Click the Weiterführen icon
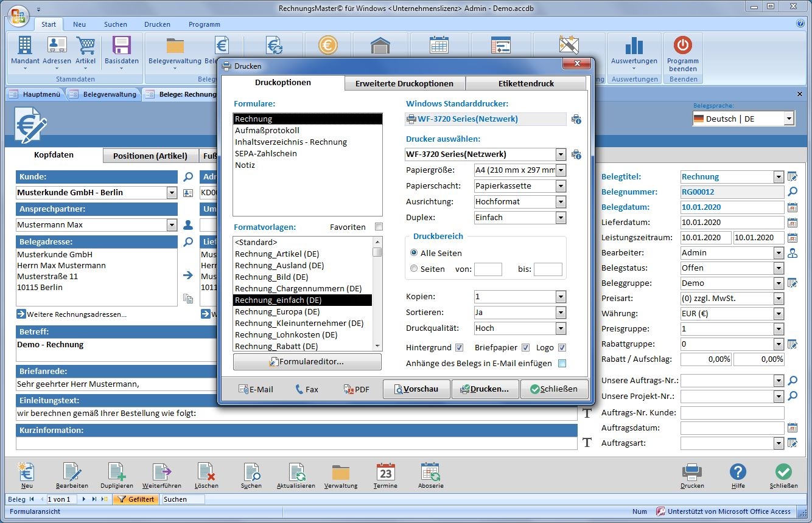 pyautogui.click(x=162, y=473)
